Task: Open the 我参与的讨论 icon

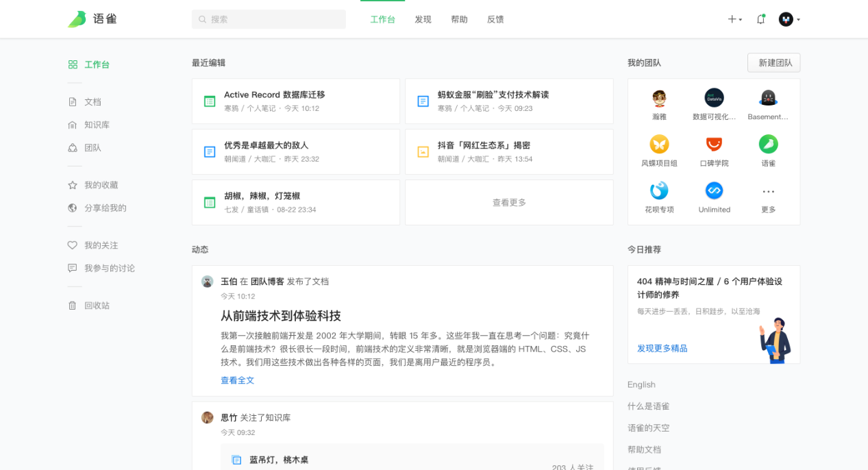Action: pos(73,268)
